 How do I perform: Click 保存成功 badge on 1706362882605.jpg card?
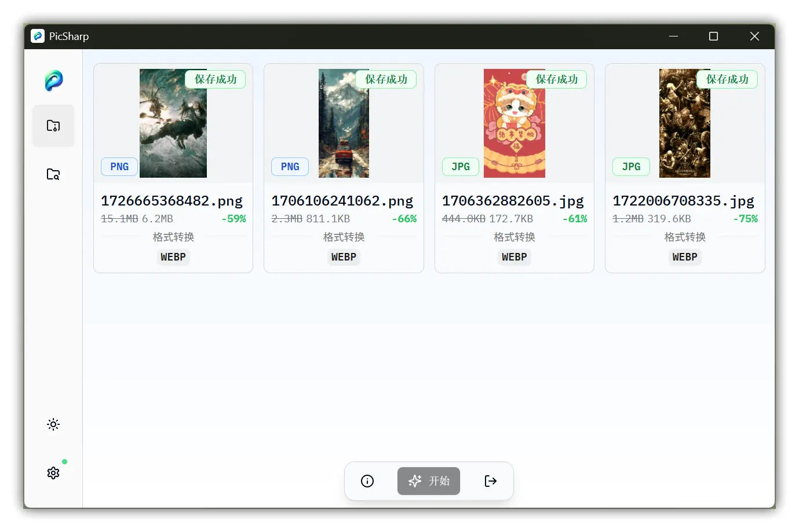[x=557, y=79]
